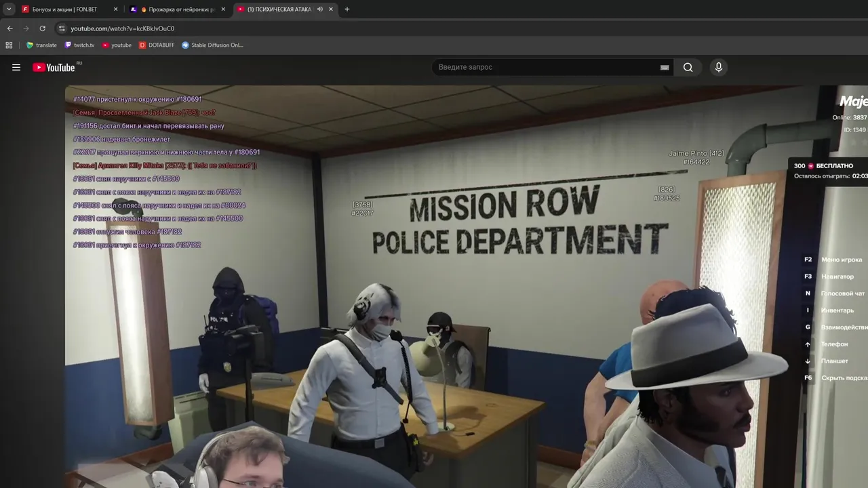Switch to the Прожарка от нейронки tab

(x=178, y=9)
